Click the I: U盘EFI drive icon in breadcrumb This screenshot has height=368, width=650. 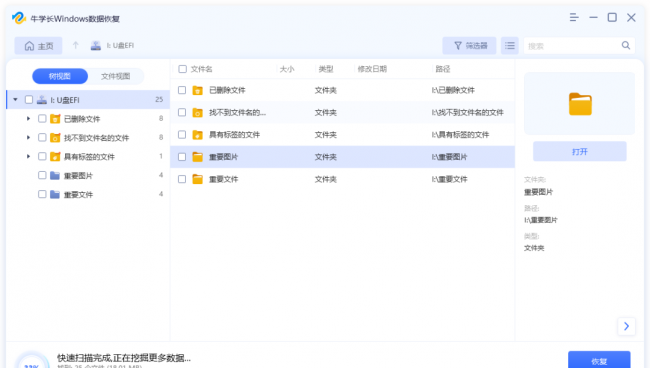pos(96,46)
